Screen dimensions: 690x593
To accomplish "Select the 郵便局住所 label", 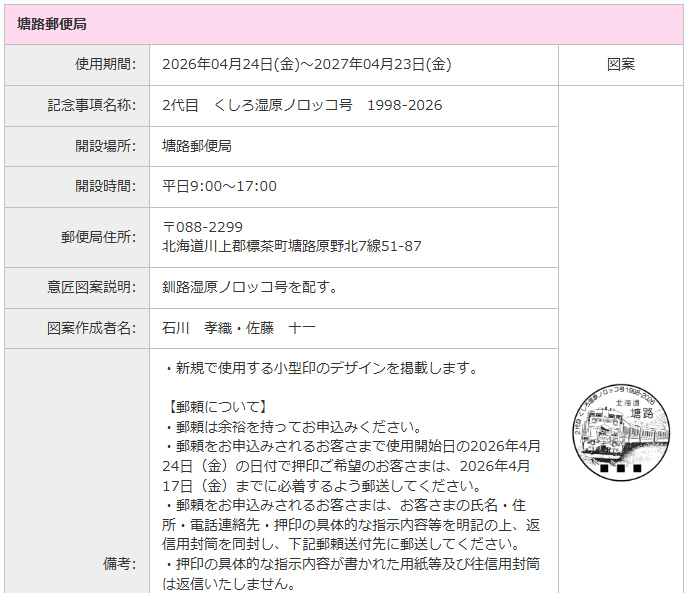I will coord(99,237).
